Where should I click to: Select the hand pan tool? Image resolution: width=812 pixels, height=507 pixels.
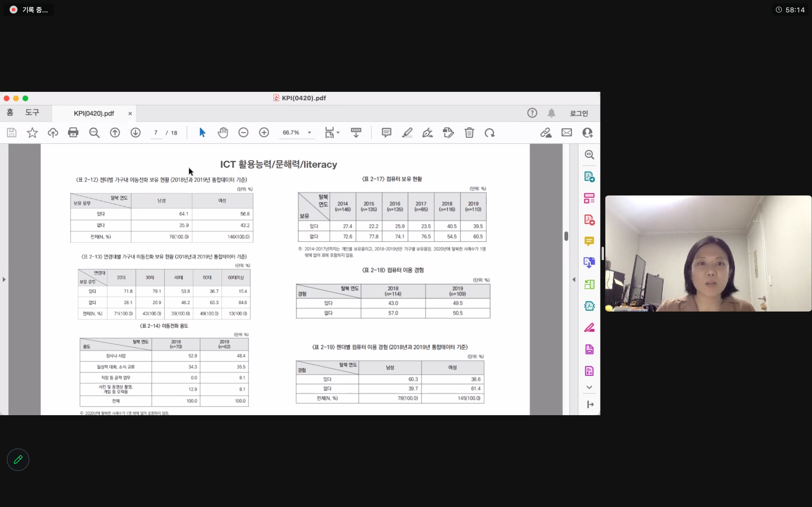point(222,133)
